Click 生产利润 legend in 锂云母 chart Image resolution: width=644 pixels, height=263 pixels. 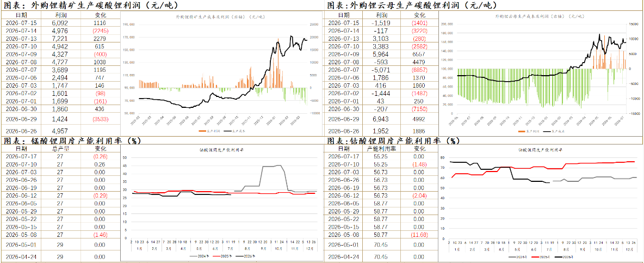528,131
